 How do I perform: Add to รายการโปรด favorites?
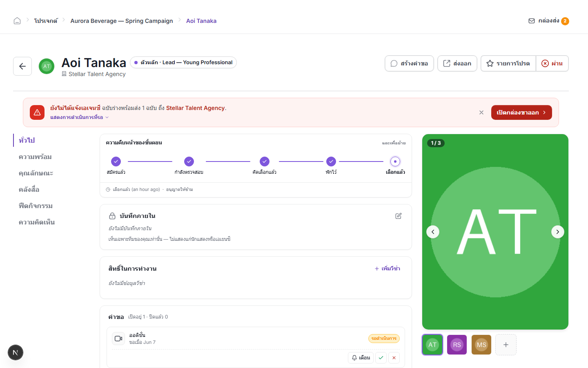click(x=508, y=63)
